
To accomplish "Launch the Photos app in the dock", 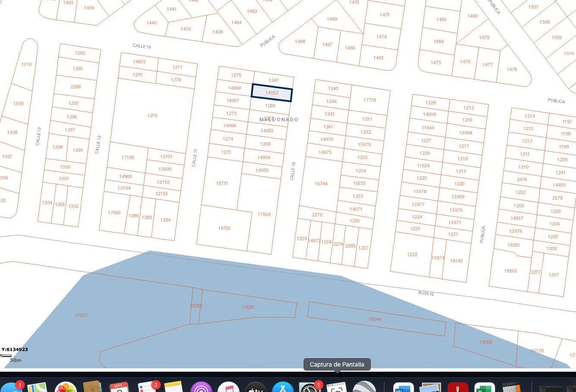I will tap(66, 388).
